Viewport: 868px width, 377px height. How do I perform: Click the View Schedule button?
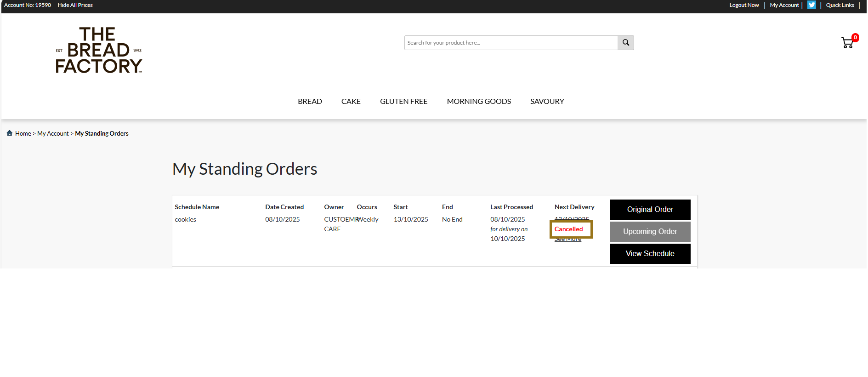click(x=650, y=254)
